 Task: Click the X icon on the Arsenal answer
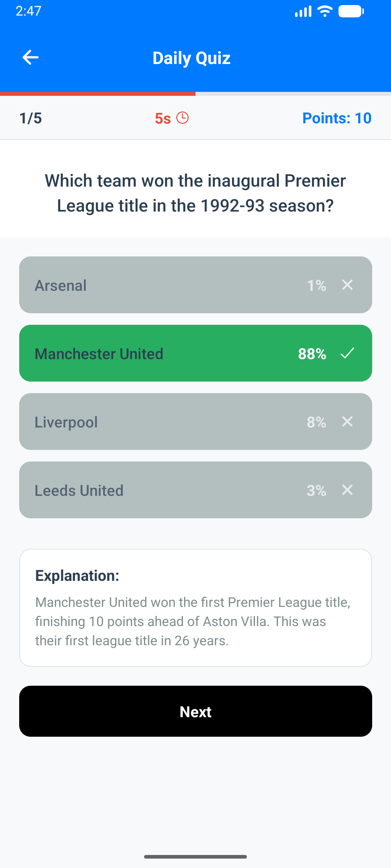pos(347,285)
